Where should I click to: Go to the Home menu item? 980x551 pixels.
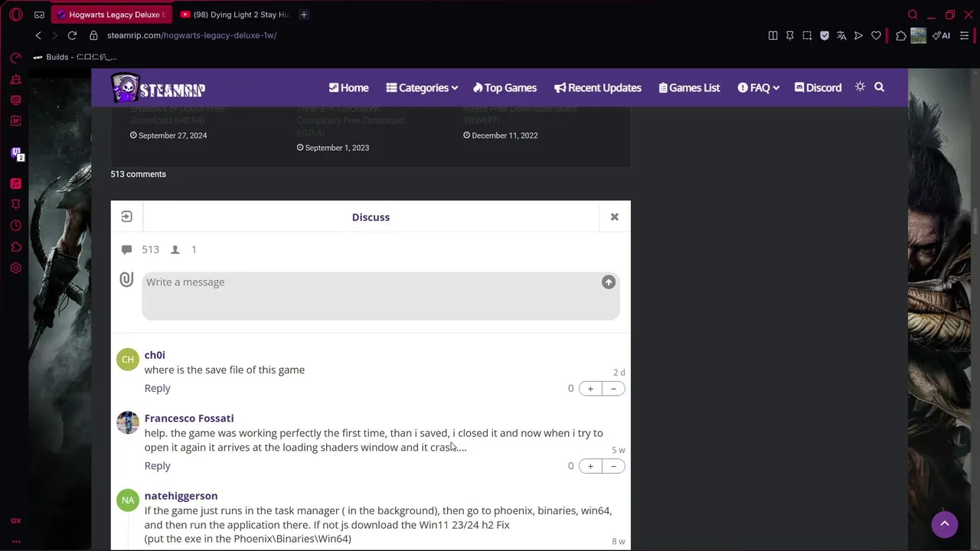[x=348, y=87]
